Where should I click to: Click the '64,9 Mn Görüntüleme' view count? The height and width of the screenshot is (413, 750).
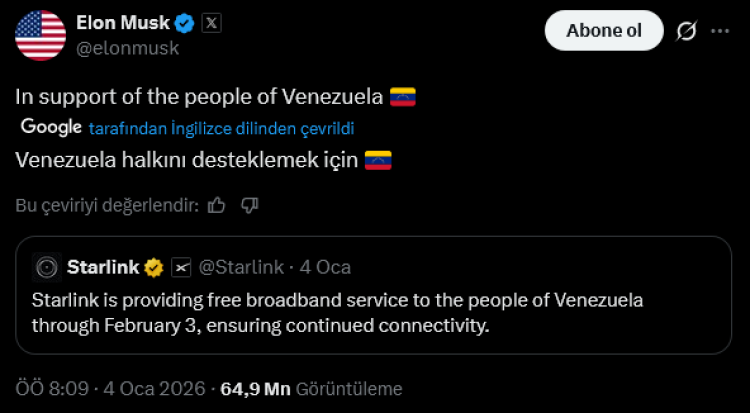coord(311,388)
